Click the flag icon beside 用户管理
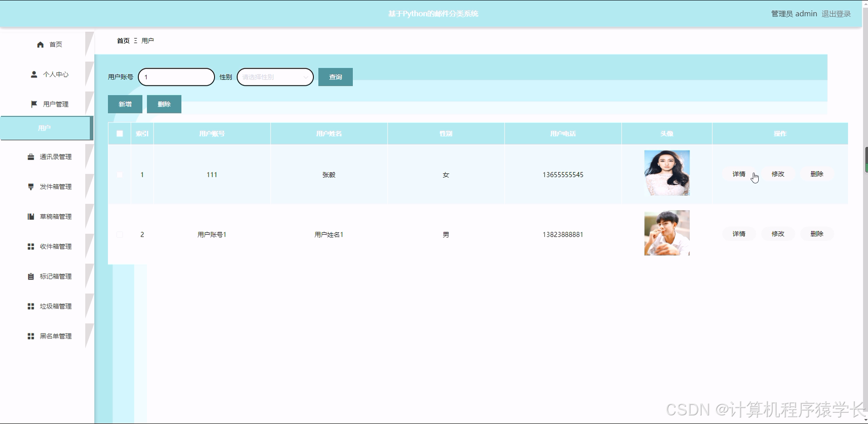Image resolution: width=868 pixels, height=424 pixels. click(34, 104)
